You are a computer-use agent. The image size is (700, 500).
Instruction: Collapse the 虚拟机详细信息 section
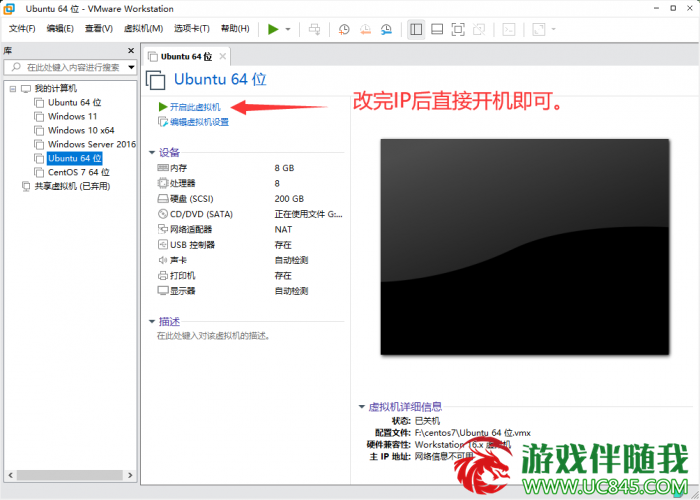click(362, 407)
